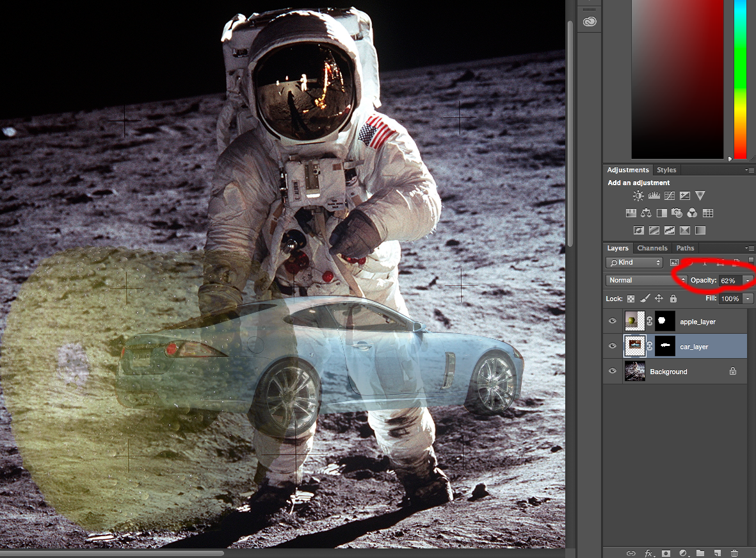Image resolution: width=756 pixels, height=558 pixels.
Task: Switch to the Channels tab
Action: pyautogui.click(x=652, y=248)
